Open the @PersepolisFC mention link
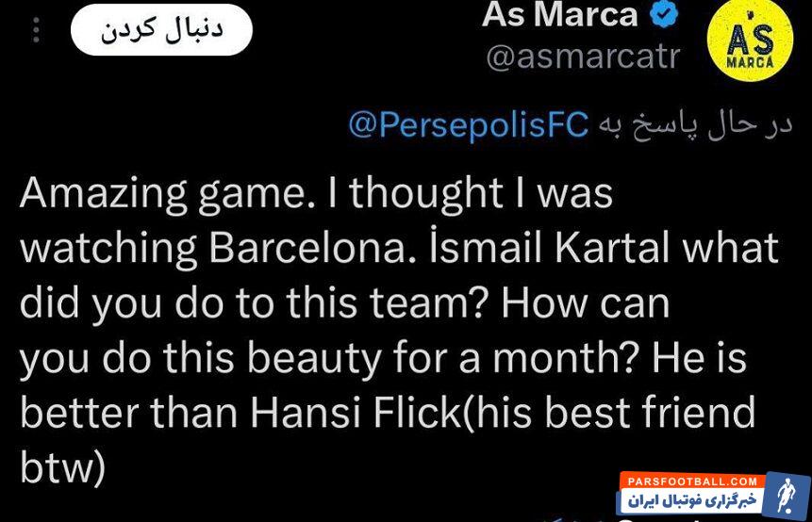The width and height of the screenshot is (812, 522). click(469, 124)
